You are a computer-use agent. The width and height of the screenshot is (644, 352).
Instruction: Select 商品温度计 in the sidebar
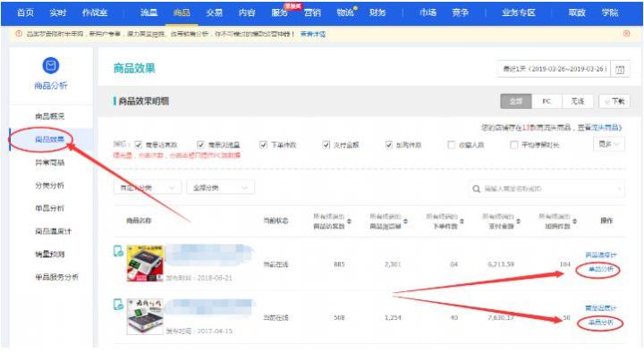point(54,231)
